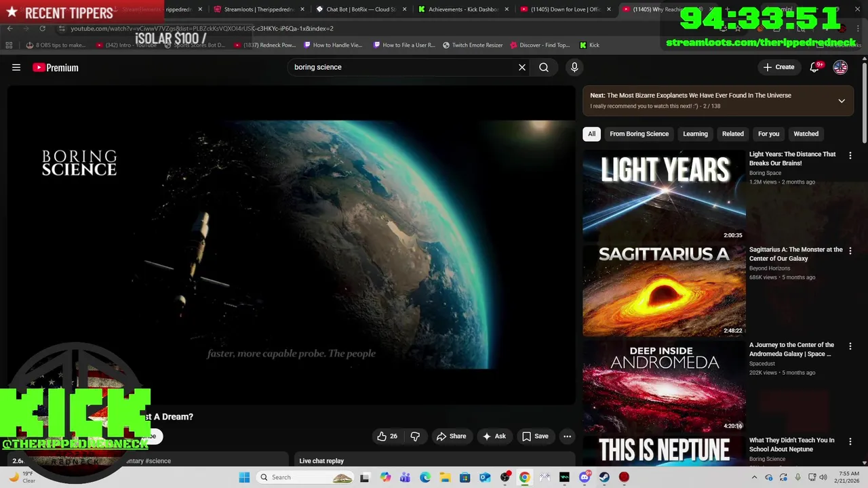Open options menu for Neptune video
This screenshot has width=868, height=488.
coord(850,441)
